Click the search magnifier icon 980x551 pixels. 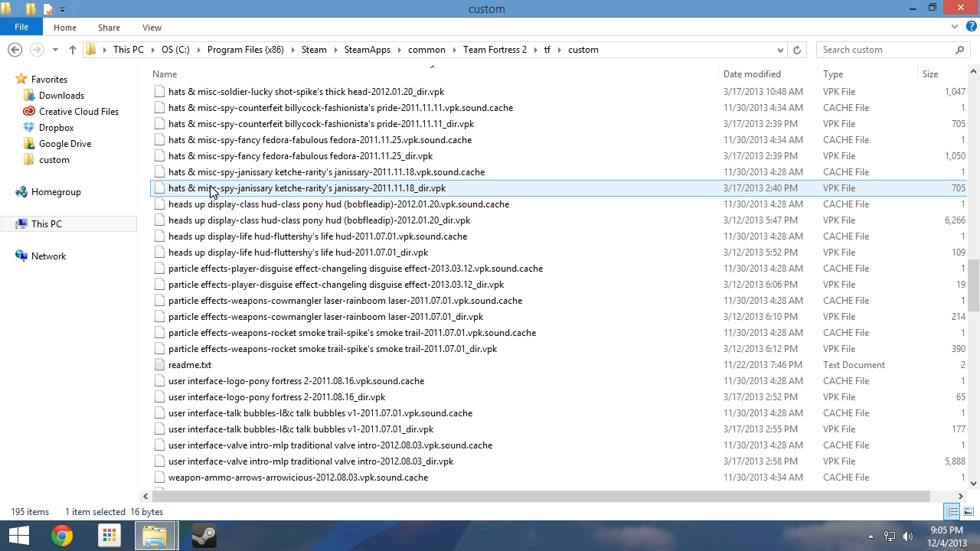pyautogui.click(x=960, y=50)
